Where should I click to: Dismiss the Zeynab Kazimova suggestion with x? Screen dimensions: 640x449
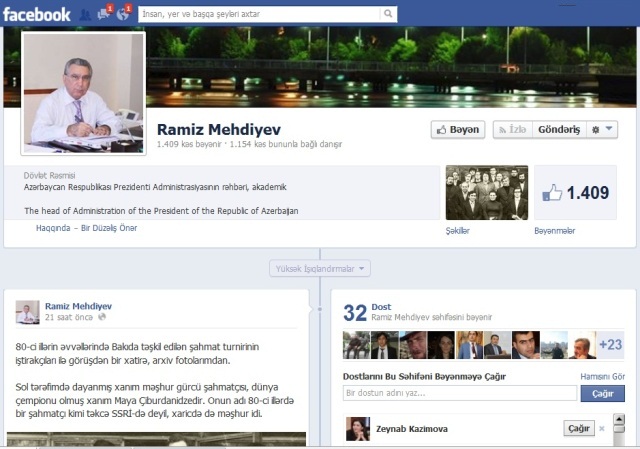(601, 429)
